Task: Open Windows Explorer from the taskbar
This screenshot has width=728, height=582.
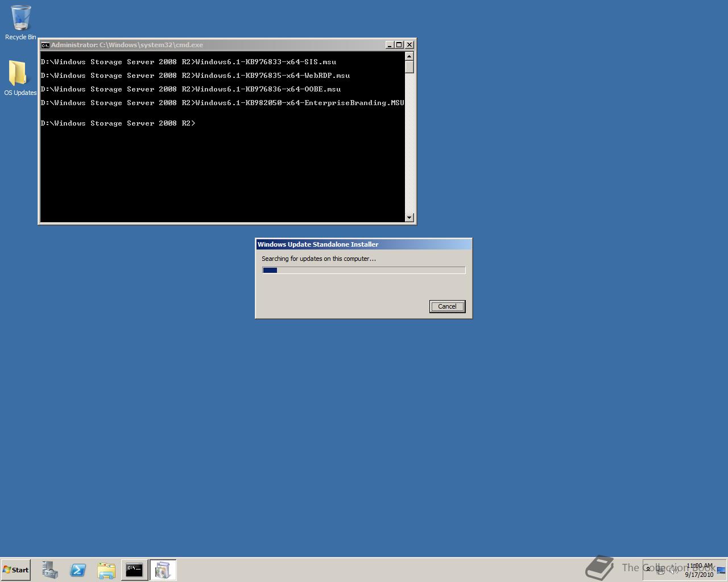Action: tap(106, 569)
